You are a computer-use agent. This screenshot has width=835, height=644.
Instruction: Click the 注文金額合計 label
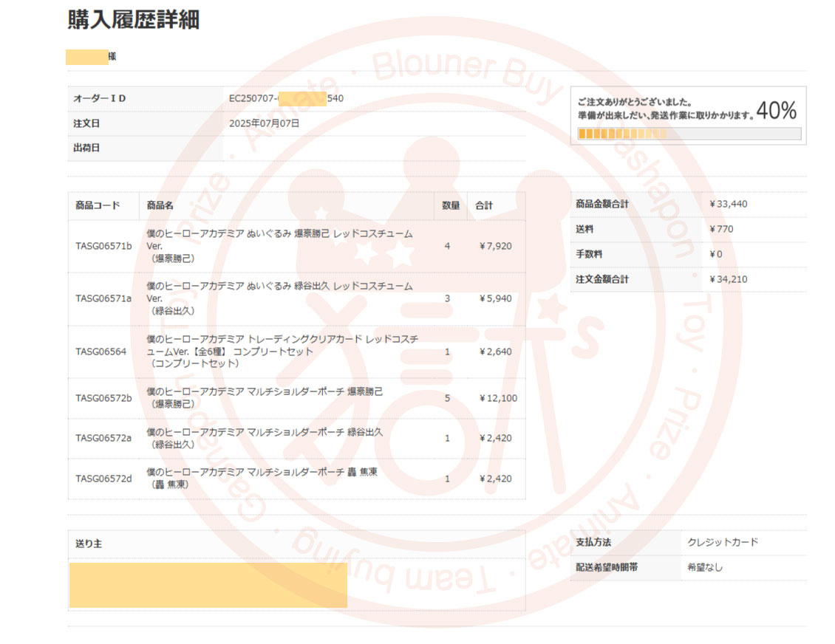click(x=602, y=279)
